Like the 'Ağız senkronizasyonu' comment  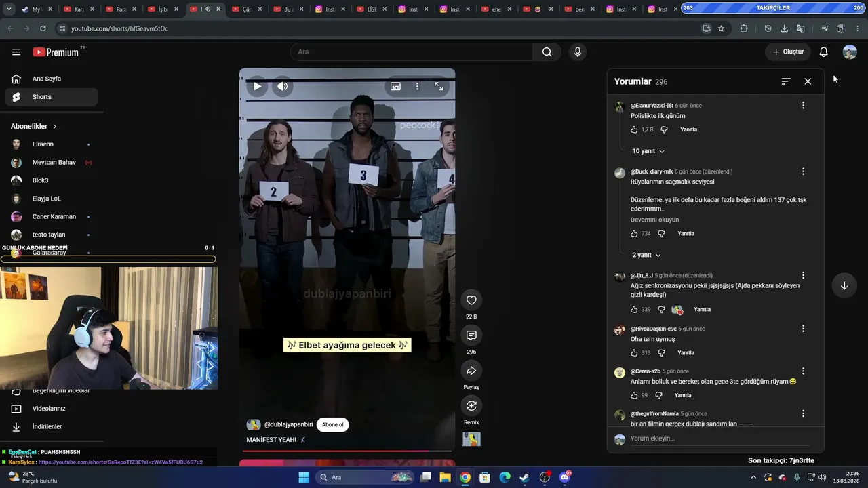pyautogui.click(x=634, y=310)
